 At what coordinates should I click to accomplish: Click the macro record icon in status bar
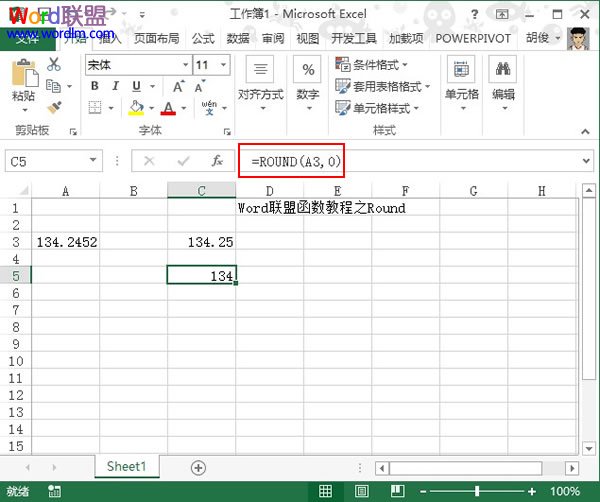point(54,491)
